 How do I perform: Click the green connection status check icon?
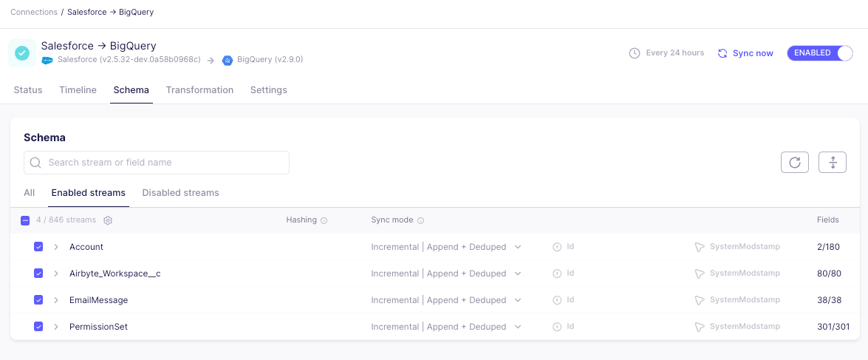tap(22, 53)
